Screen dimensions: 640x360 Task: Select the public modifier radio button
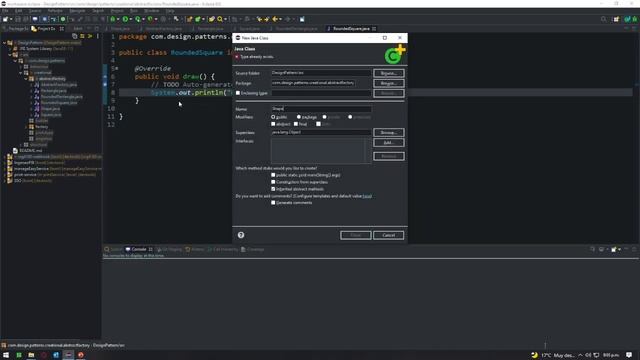pyautogui.click(x=273, y=117)
